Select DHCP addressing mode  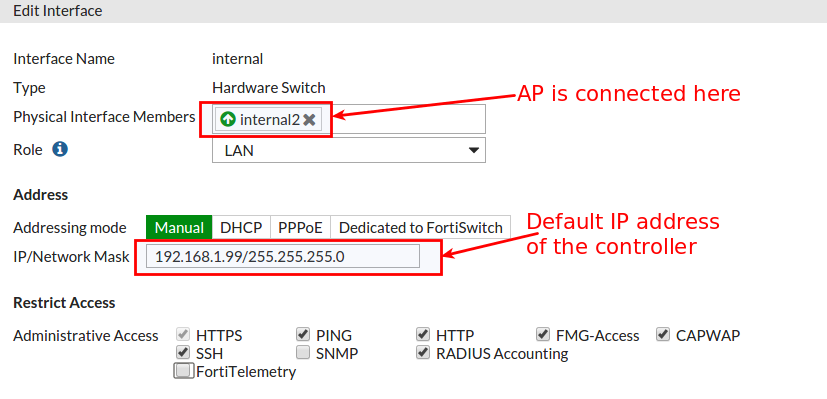(x=241, y=228)
